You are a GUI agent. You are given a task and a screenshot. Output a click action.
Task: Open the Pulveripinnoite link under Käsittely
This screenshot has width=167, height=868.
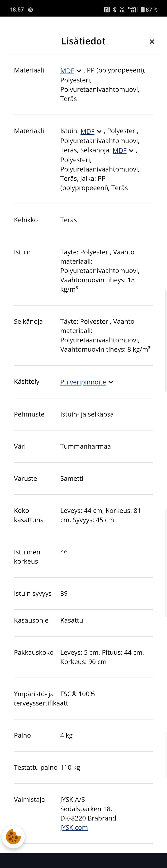[83, 382]
